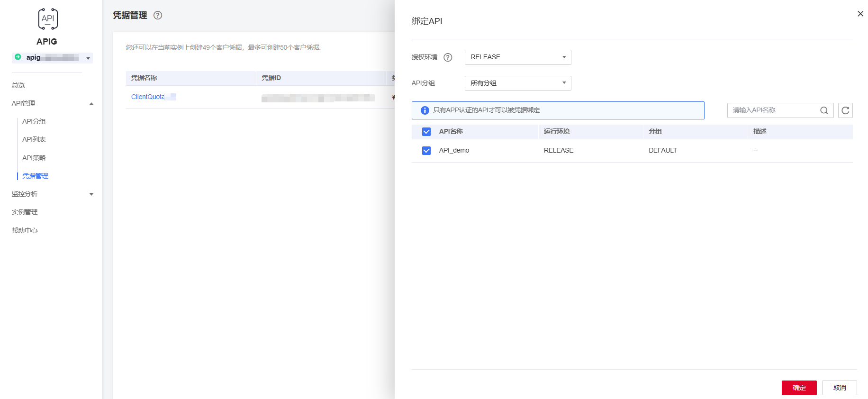Expand the 监控分析 menu section
Screen dimensions: 868x399
[x=91, y=194]
